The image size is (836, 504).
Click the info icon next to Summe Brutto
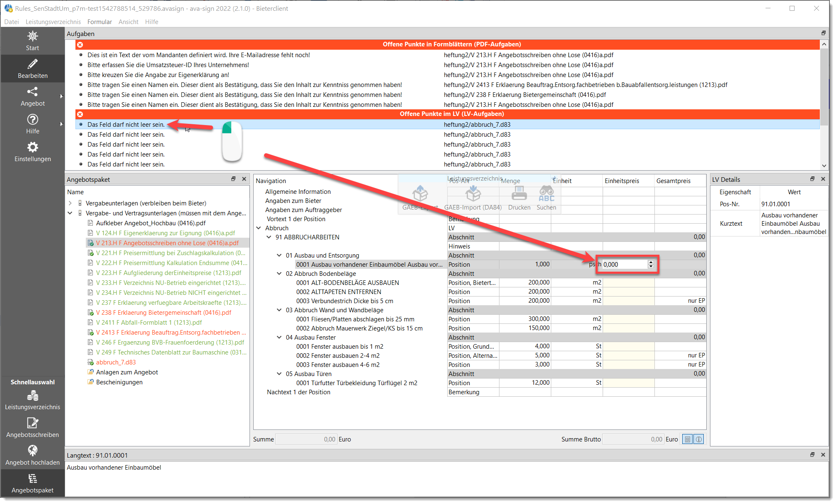pyautogui.click(x=699, y=439)
